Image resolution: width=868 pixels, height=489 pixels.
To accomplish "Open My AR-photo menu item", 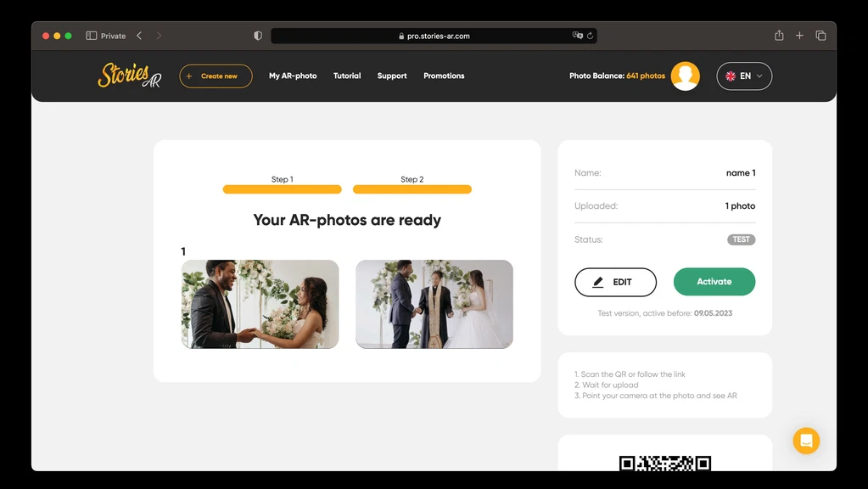I will pyautogui.click(x=293, y=76).
